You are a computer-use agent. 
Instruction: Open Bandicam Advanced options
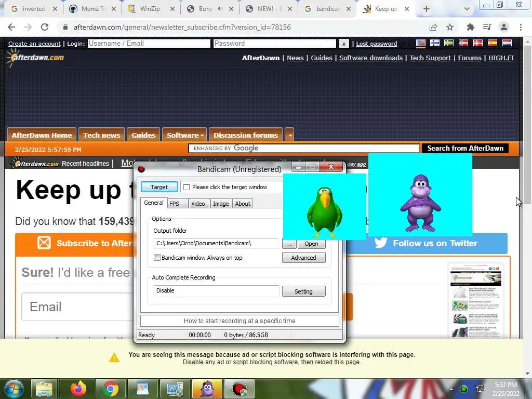pyautogui.click(x=303, y=258)
